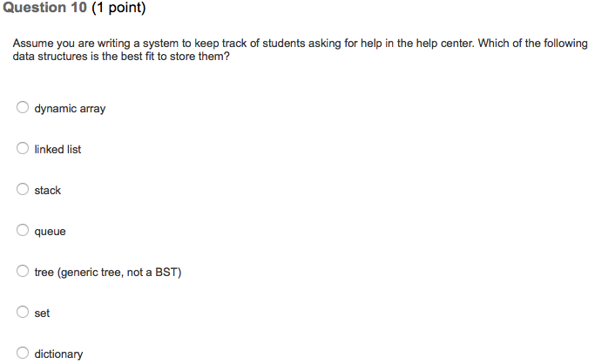Click the word 'tree' in the tree option

click(x=44, y=273)
